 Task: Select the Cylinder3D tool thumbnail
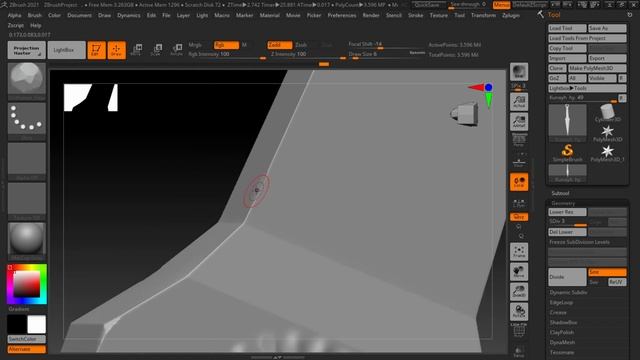[x=607, y=113]
